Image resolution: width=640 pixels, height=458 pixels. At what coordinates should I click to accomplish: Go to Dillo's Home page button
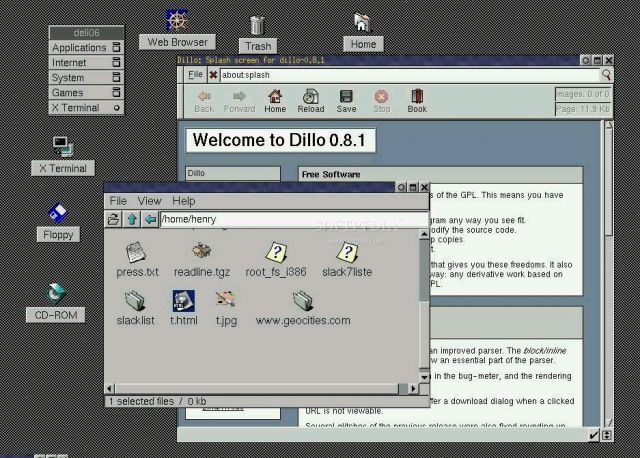click(x=275, y=101)
